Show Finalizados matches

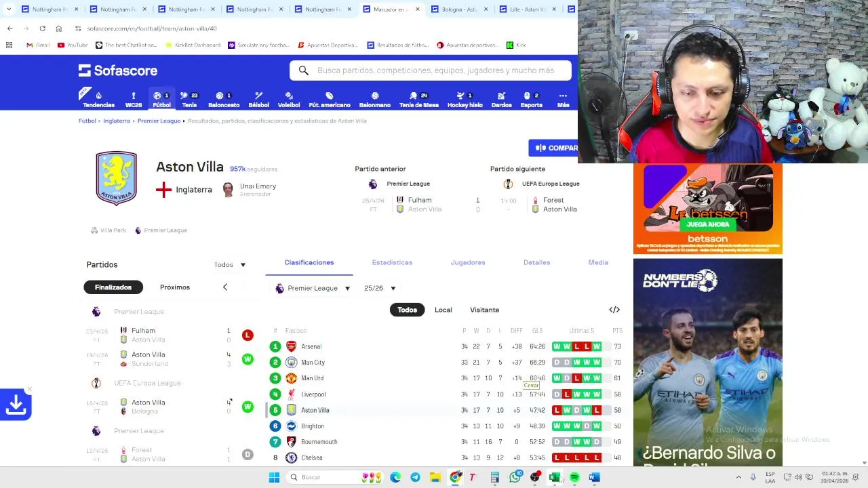113,287
